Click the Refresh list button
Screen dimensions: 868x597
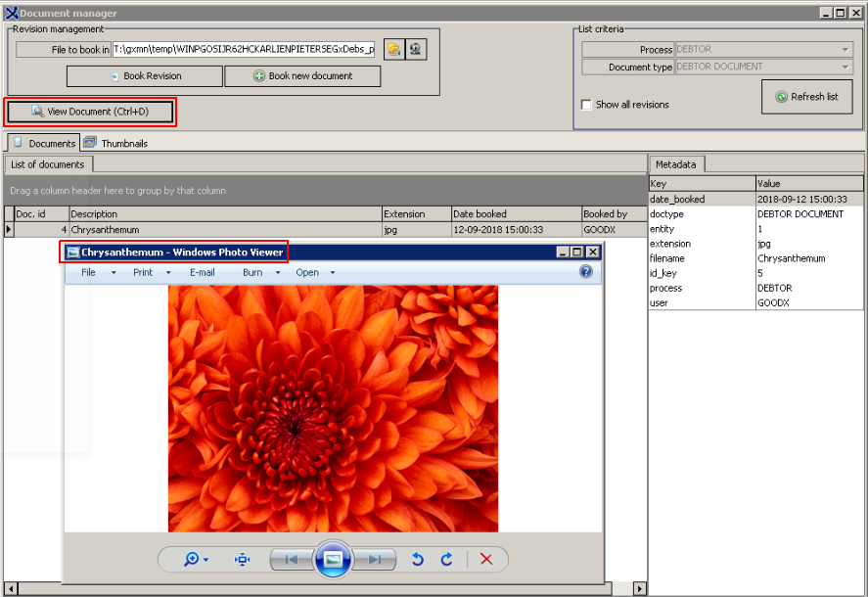[806, 97]
